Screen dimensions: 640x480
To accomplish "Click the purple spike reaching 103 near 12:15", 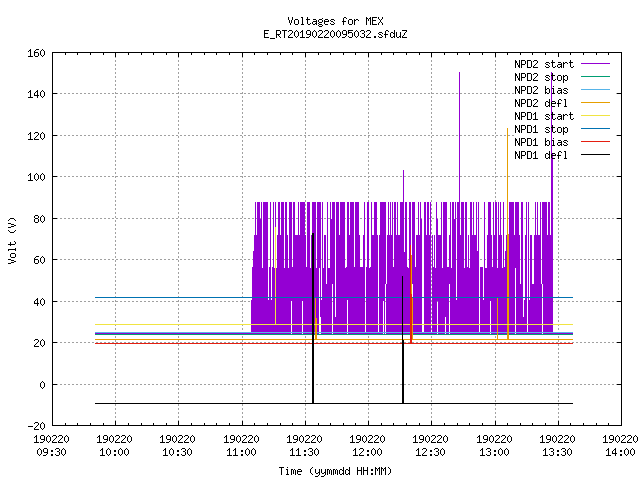I will tap(404, 186).
